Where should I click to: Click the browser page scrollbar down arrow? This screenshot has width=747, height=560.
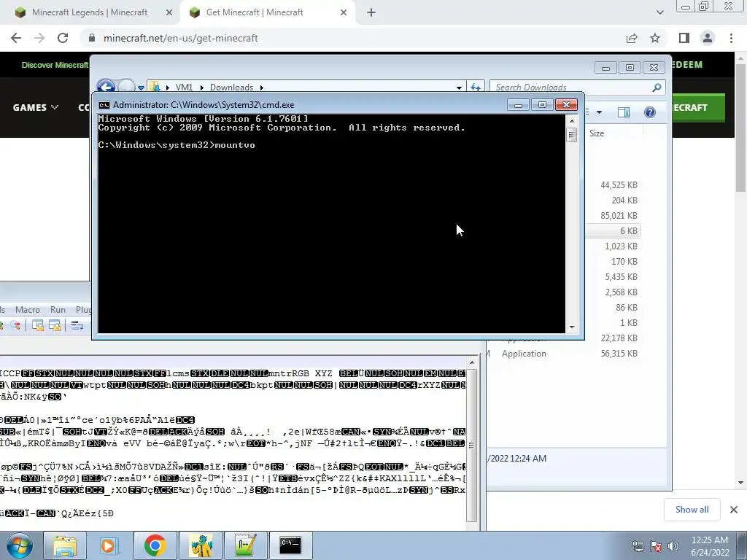[x=740, y=482]
